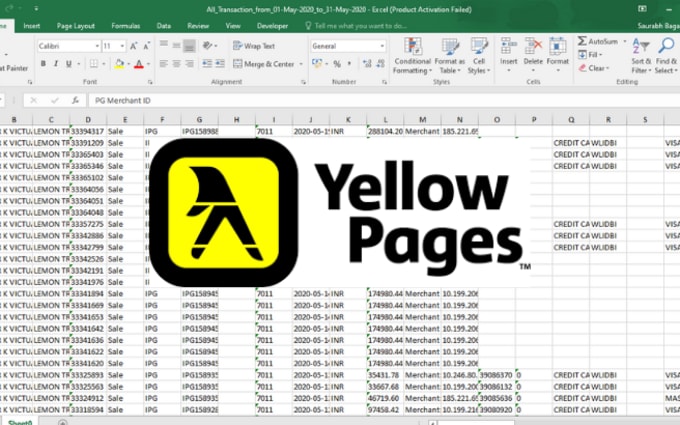Select cell containing 39086370
680x425 pixels.
pos(497,375)
